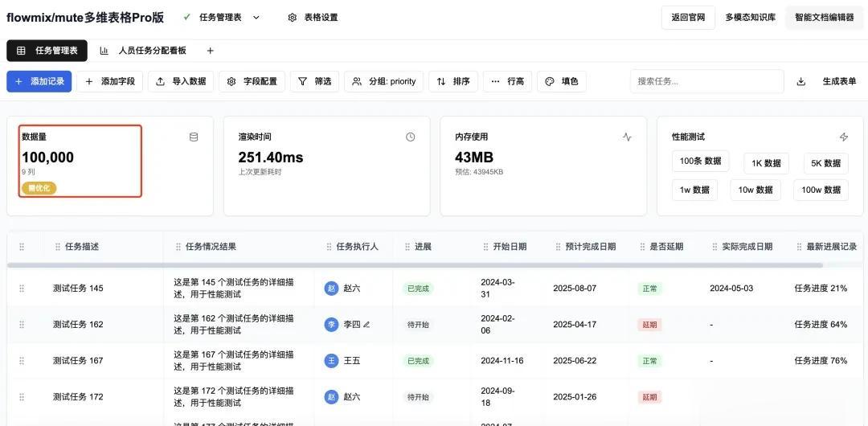Click the yellow optimization badge in 数据量 card
868x426 pixels.
click(39, 188)
